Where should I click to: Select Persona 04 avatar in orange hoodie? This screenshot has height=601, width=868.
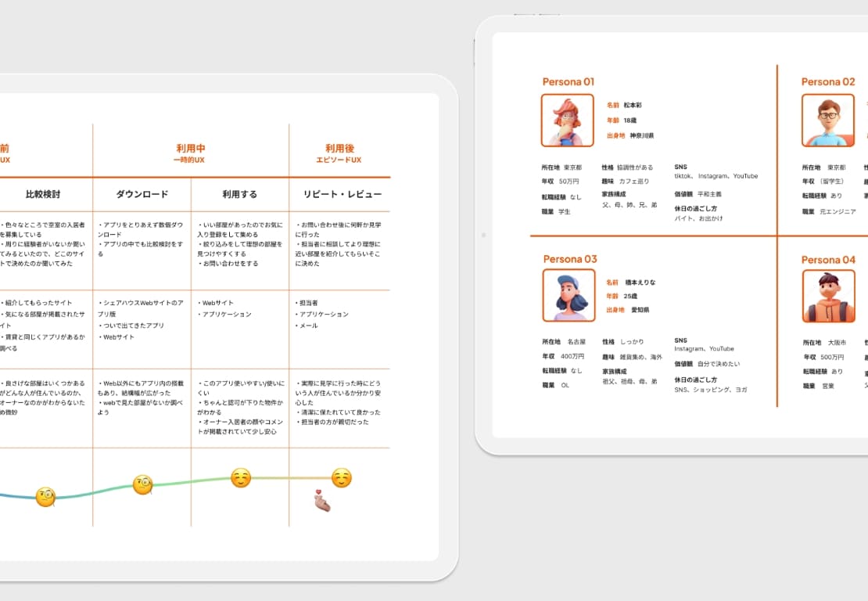pyautogui.click(x=828, y=297)
